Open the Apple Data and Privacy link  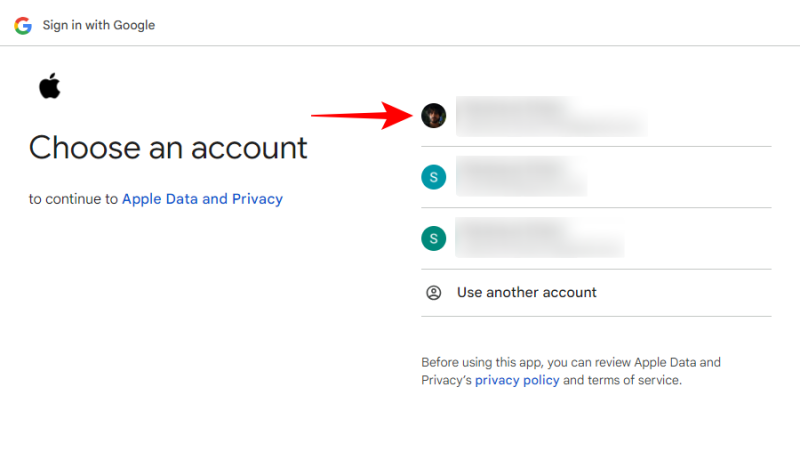[202, 199]
